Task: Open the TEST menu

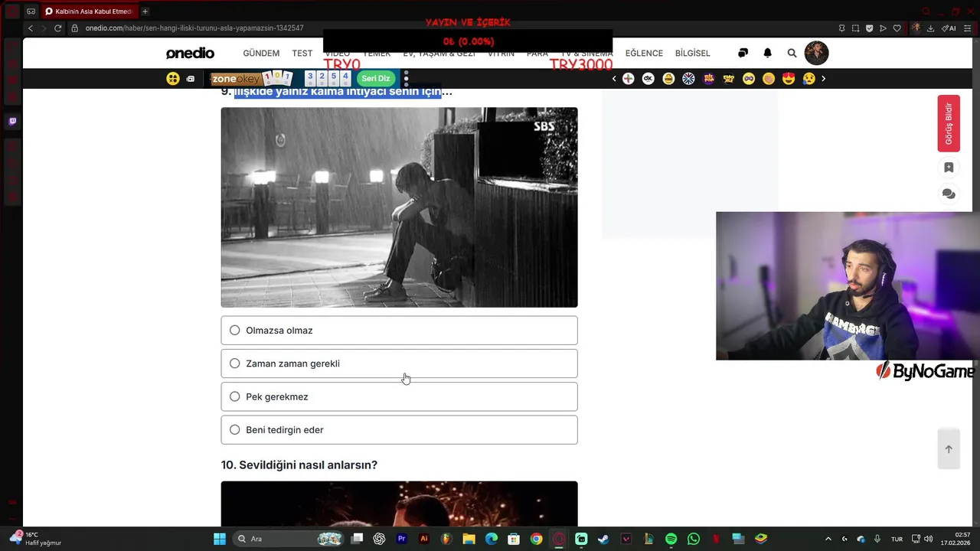Action: tap(302, 53)
